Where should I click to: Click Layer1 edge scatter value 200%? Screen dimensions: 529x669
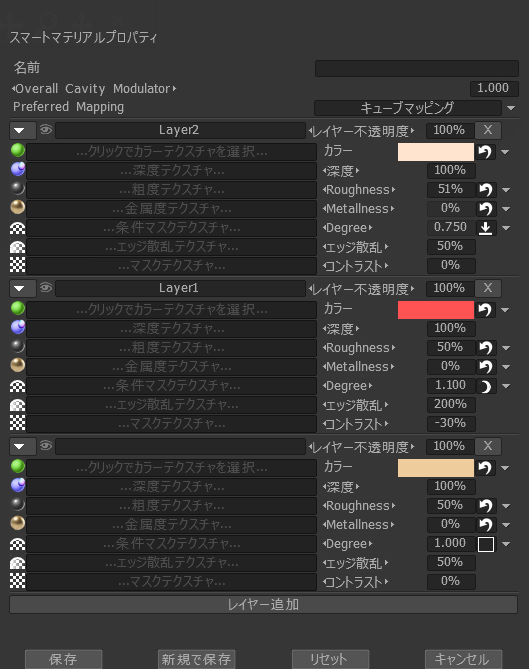(x=451, y=404)
